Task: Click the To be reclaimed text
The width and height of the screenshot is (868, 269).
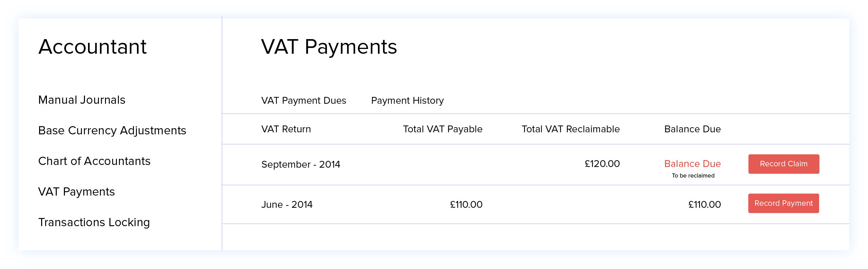Action: [x=693, y=175]
